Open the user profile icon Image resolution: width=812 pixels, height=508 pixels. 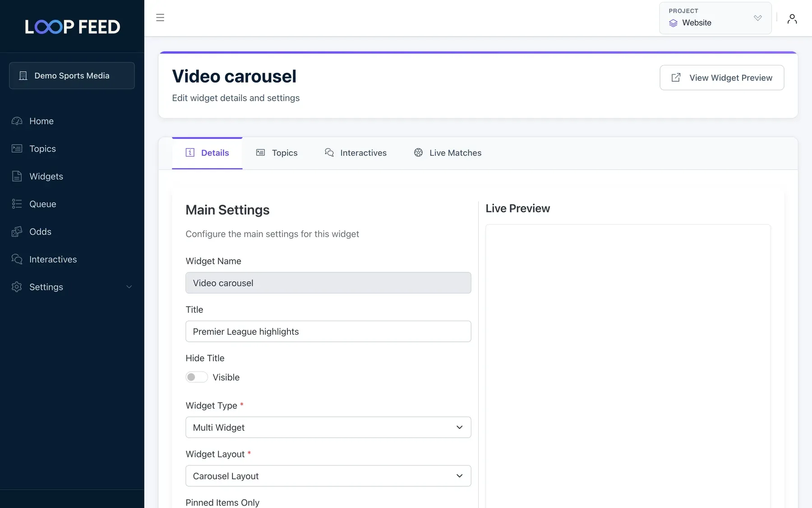tap(792, 19)
